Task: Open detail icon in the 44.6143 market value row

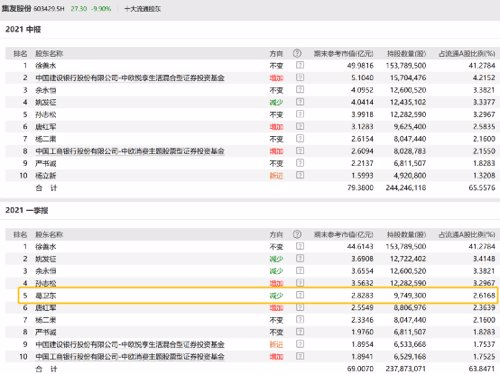Action: click(300, 246)
